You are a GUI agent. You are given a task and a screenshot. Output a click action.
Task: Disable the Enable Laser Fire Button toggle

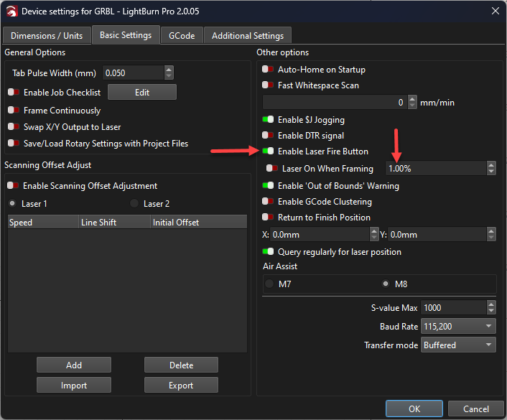pos(269,151)
